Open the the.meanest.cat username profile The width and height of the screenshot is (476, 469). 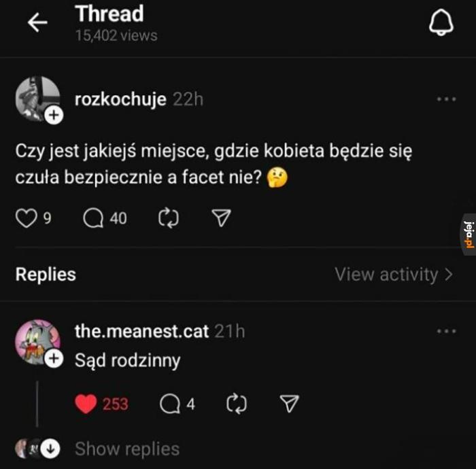pos(141,332)
